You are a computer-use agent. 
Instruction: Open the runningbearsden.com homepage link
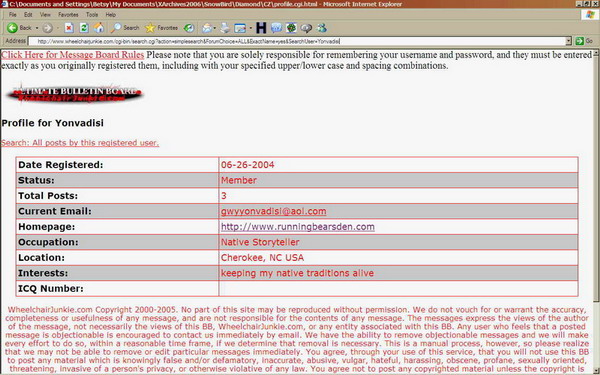pyautogui.click(x=298, y=227)
